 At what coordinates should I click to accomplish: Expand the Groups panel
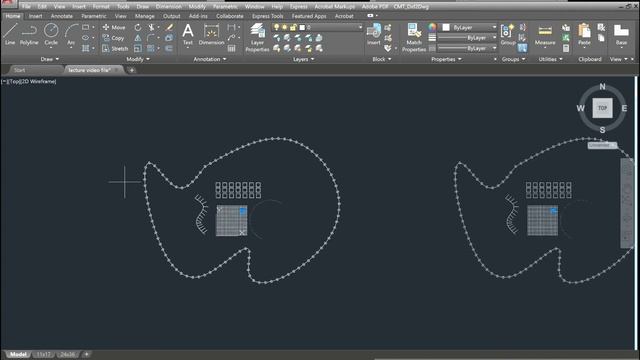[x=513, y=59]
